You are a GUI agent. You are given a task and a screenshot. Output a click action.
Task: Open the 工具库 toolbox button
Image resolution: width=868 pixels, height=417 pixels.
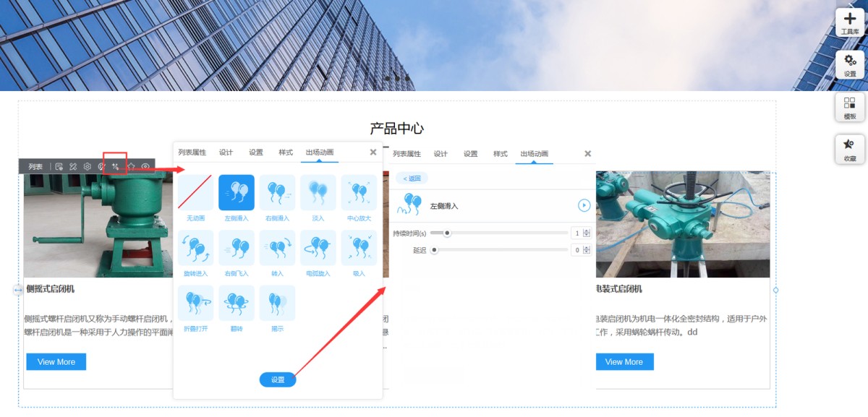point(850,23)
